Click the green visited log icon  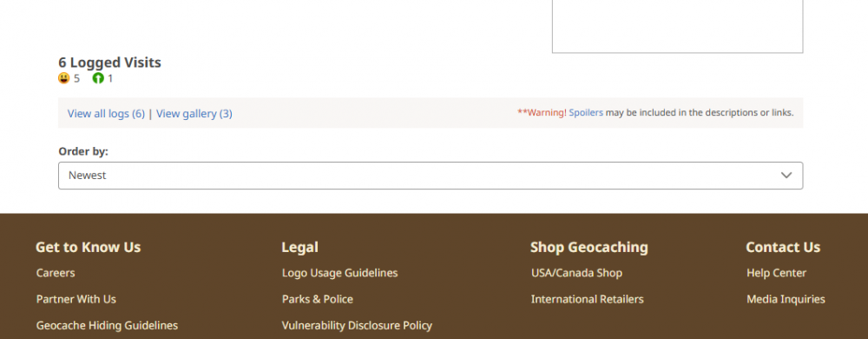[98, 78]
